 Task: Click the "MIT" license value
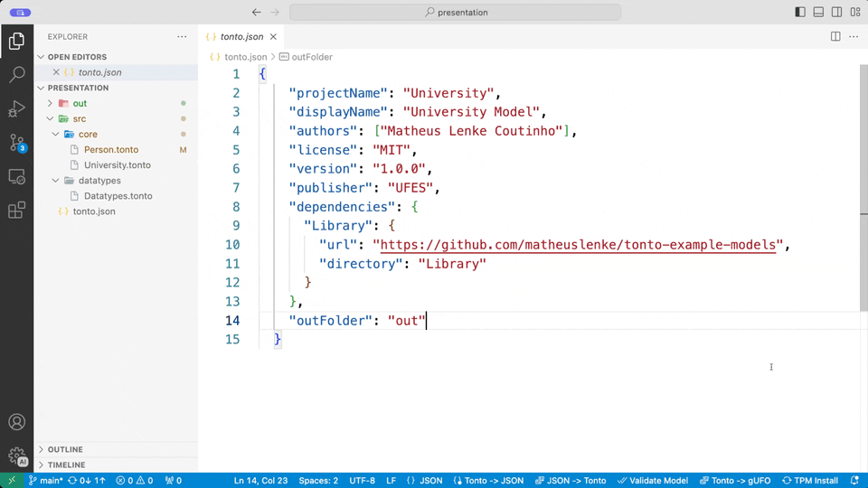pyautogui.click(x=392, y=150)
